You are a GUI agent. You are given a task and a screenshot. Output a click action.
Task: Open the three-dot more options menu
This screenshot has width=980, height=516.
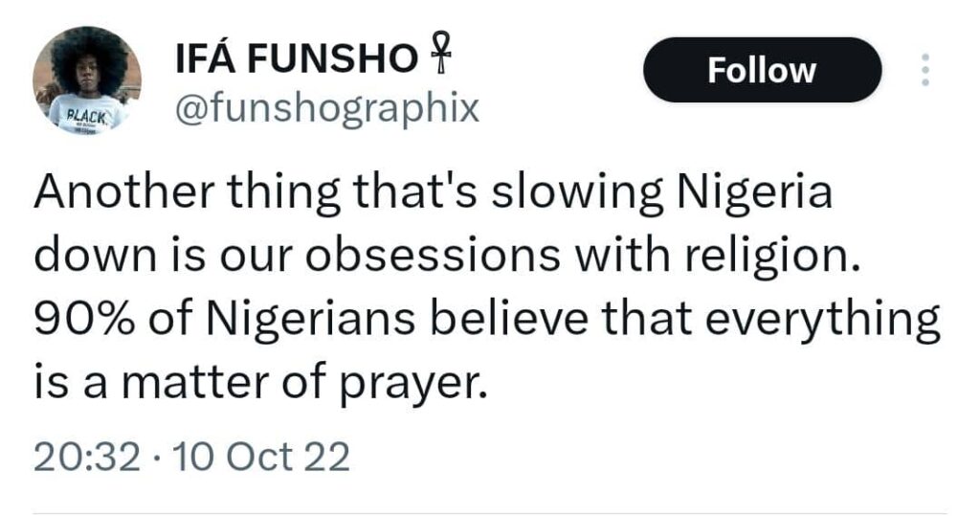pos(925,70)
